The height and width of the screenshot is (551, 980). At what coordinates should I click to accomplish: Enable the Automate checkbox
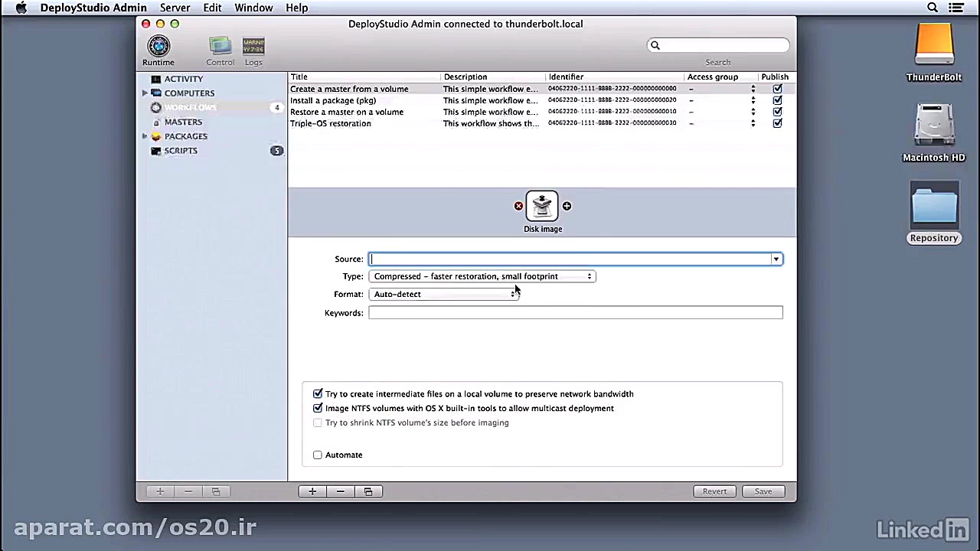tap(318, 455)
